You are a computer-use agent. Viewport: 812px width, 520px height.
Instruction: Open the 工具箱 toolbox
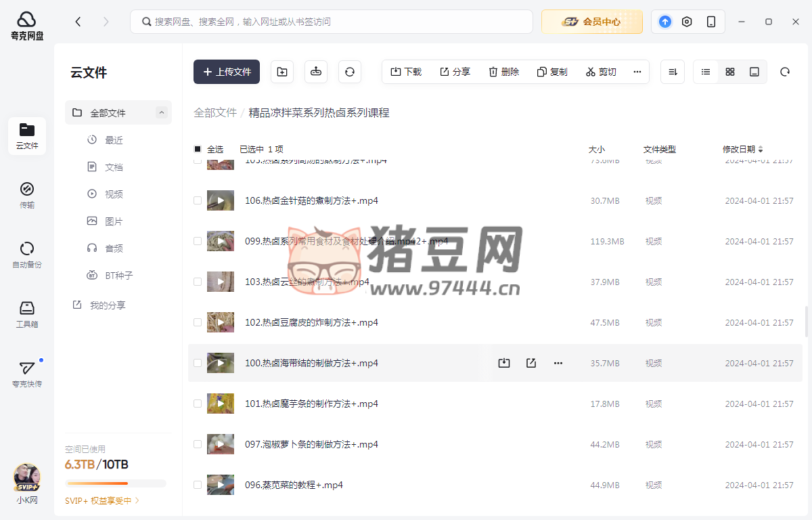click(27, 314)
